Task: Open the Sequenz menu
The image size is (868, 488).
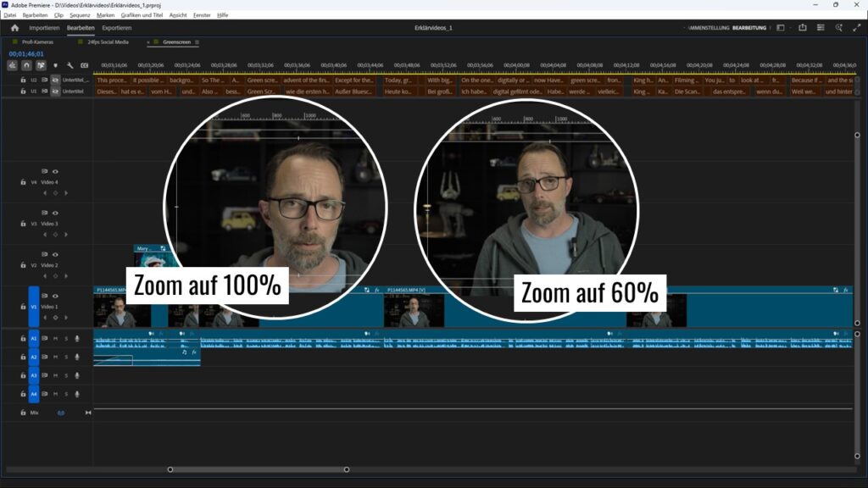Action: coord(80,15)
